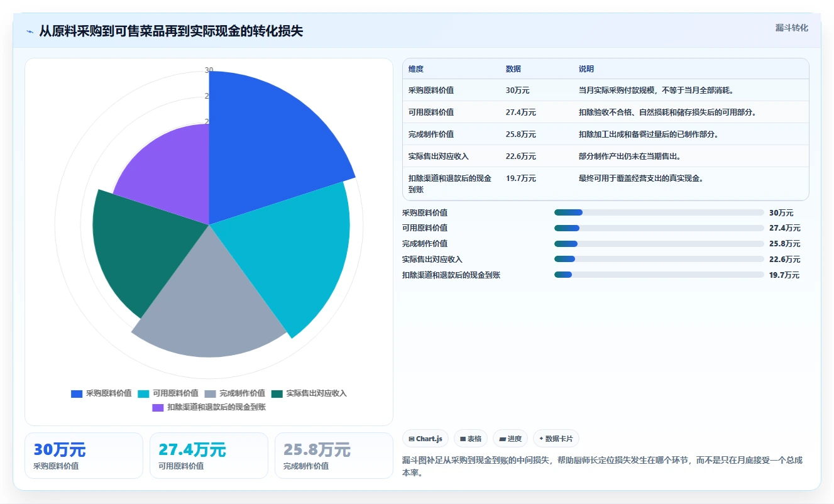This screenshot has width=834, height=504.
Task: Toggle the 扣除渠道和退款后的现金到账 legend swatch
Action: tap(158, 407)
